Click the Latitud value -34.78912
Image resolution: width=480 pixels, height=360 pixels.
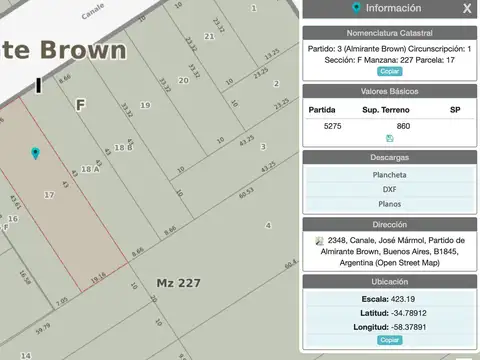pos(409,313)
